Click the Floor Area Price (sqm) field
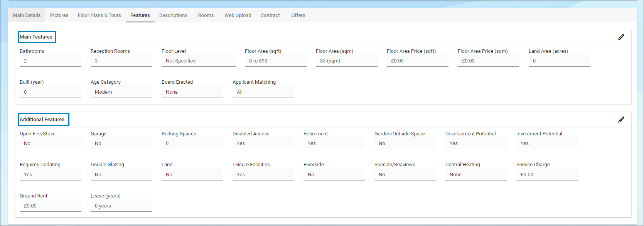This screenshot has width=644, height=226. (x=489, y=61)
